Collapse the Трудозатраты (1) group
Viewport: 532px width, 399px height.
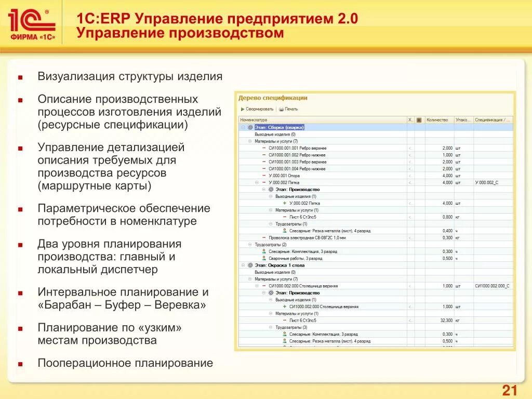271,224
